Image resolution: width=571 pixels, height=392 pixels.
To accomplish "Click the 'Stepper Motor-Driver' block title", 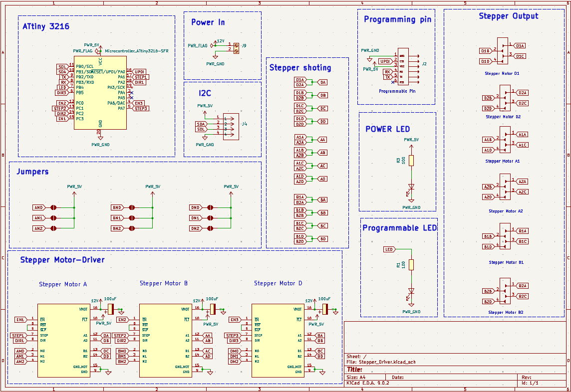I will pyautogui.click(x=62, y=260).
